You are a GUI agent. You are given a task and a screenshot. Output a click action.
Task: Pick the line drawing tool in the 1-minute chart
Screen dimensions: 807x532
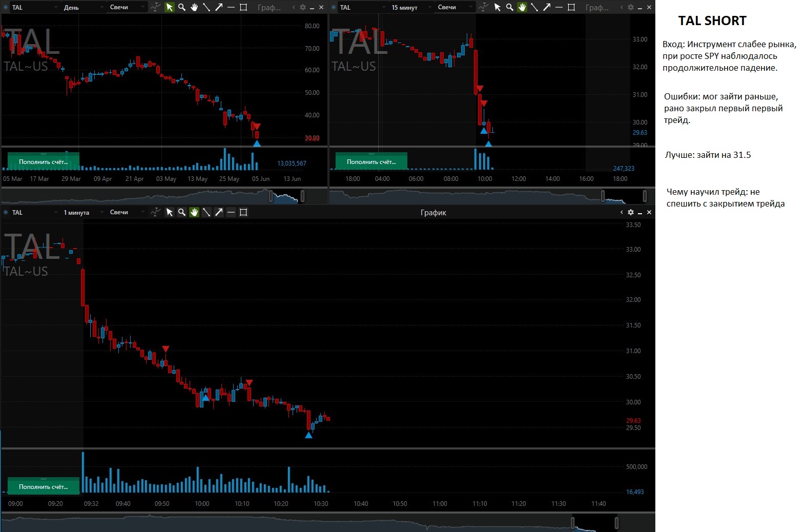(x=206, y=212)
